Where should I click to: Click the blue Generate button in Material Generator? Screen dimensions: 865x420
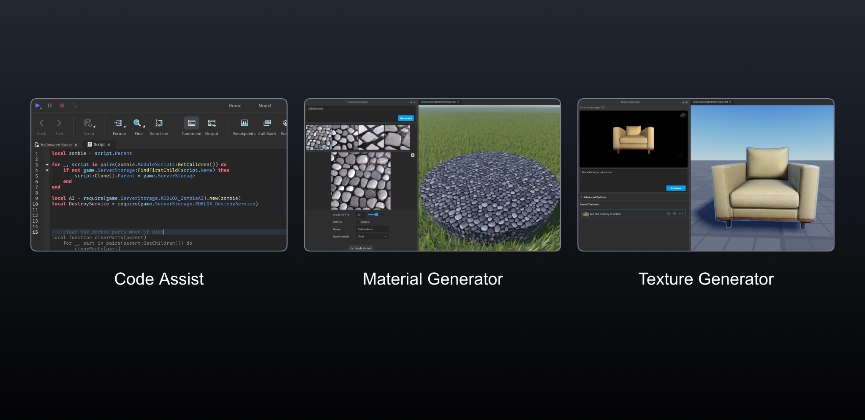pos(405,118)
